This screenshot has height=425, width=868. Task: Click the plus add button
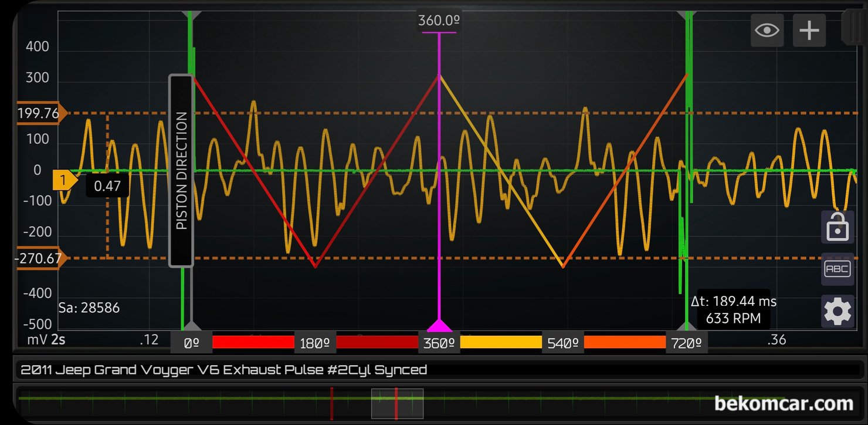pyautogui.click(x=809, y=30)
